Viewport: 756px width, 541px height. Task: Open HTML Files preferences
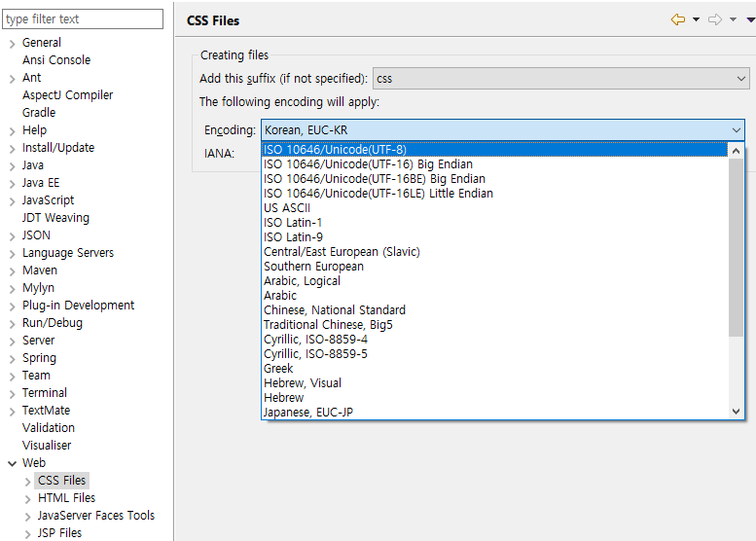(66, 497)
